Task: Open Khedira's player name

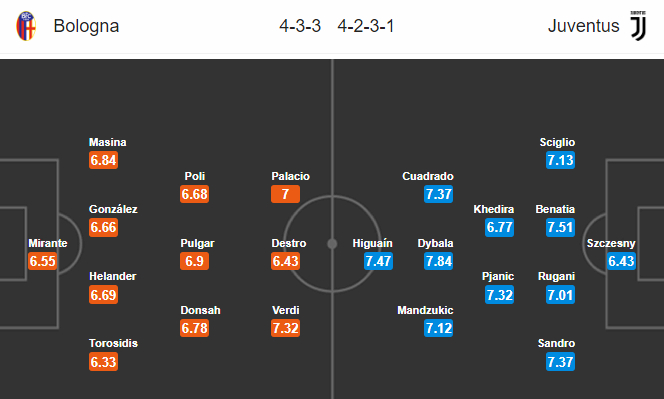Action: [x=494, y=209]
